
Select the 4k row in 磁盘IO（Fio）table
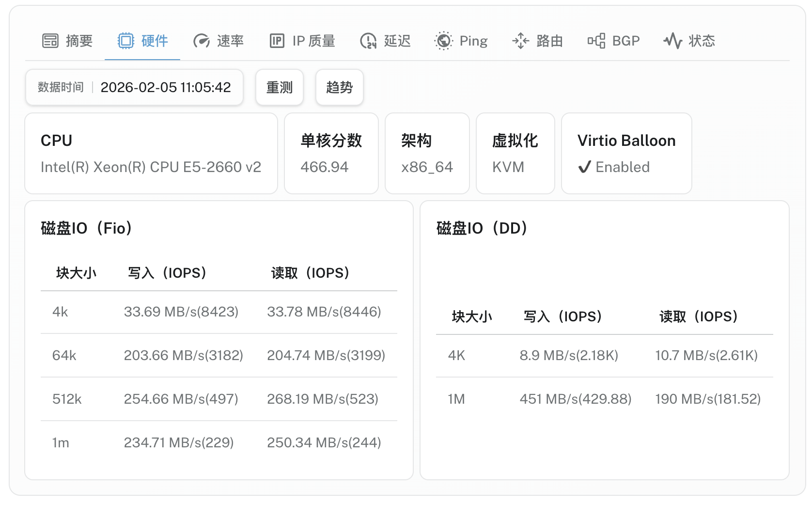pyautogui.click(x=218, y=312)
